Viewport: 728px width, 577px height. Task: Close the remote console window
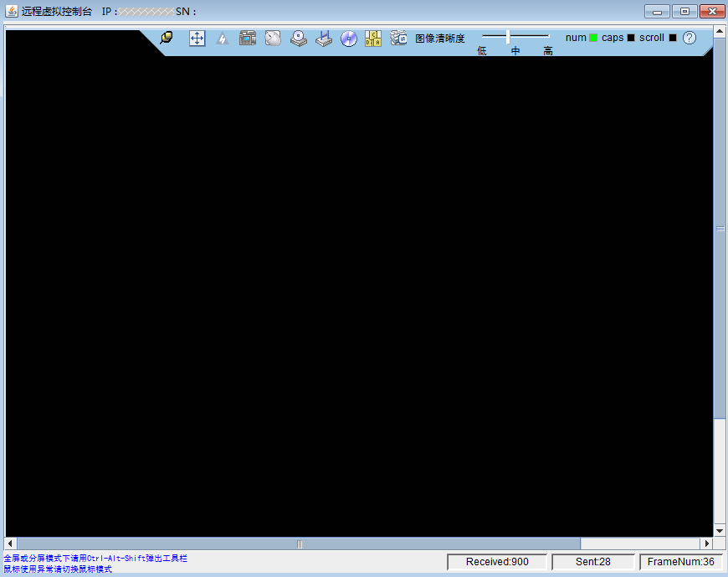712,11
